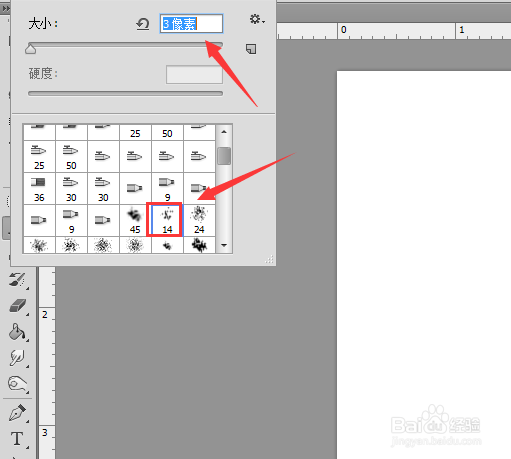This screenshot has width=511, height=459.
Task: Reset brush size with the curved arrow icon
Action: tap(143, 24)
